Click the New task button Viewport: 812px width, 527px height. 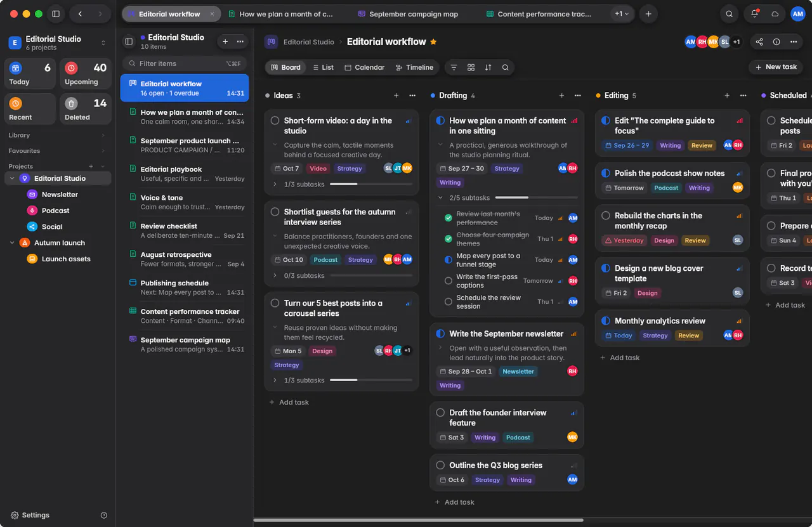pyautogui.click(x=775, y=67)
